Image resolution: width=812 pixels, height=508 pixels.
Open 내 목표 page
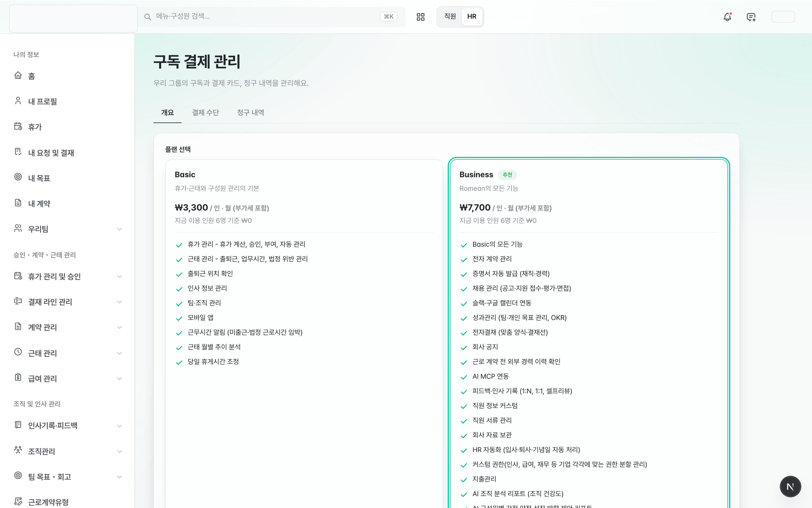click(39, 178)
